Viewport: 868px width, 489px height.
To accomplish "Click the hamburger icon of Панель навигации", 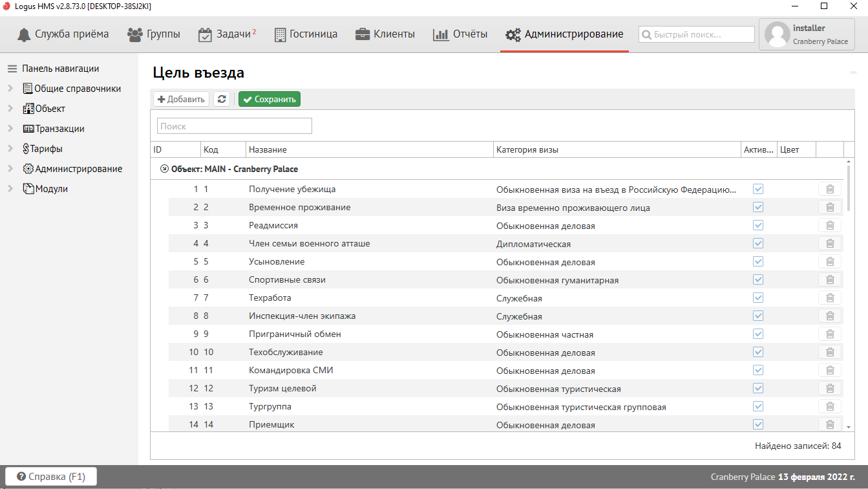I will (12, 69).
